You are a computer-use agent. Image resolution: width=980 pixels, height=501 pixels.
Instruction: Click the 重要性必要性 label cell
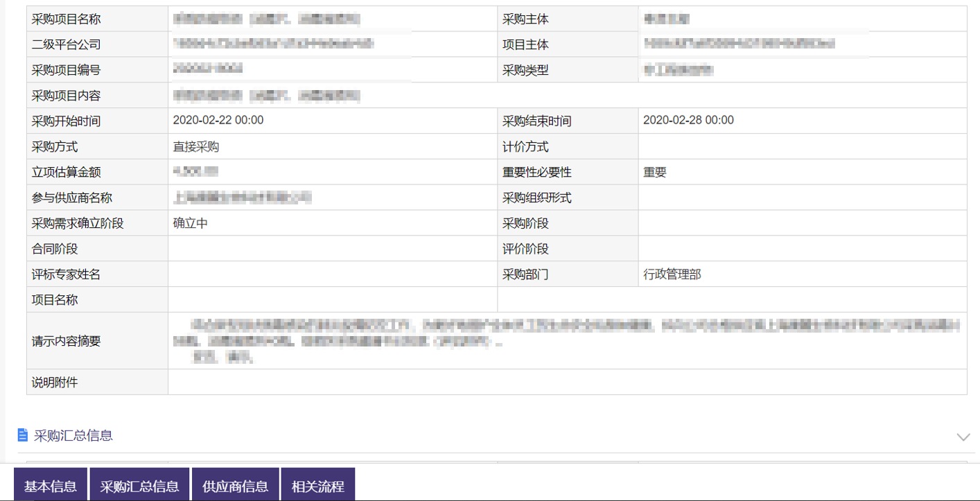click(568, 173)
